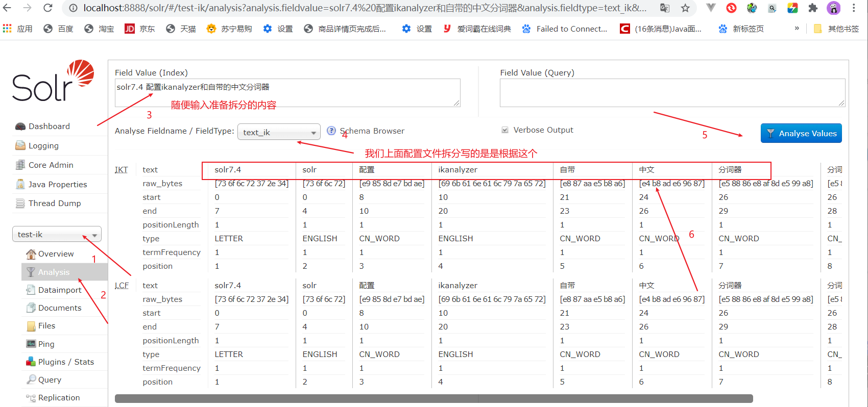The width and height of the screenshot is (868, 407).
Task: Open the Ping item
Action: click(x=46, y=344)
